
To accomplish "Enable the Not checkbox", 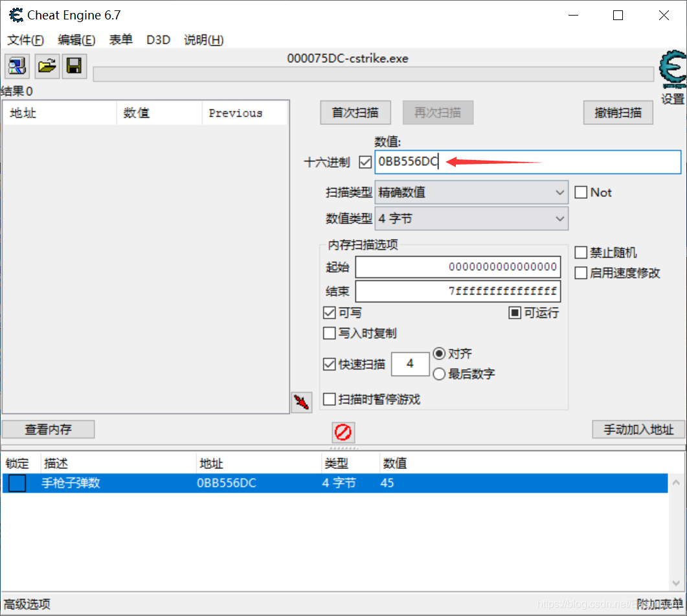I will click(x=581, y=192).
